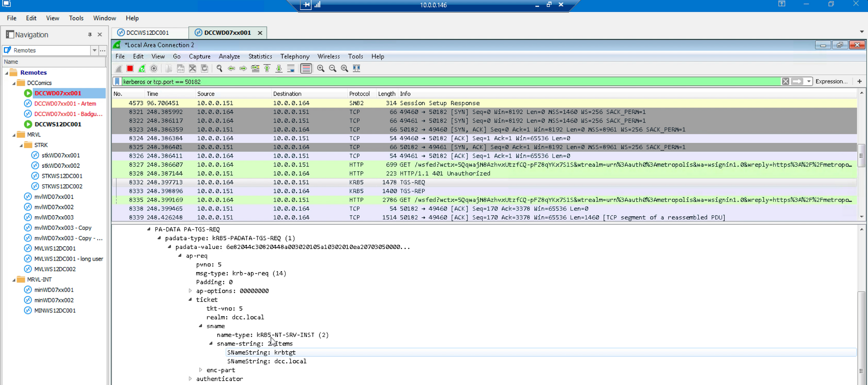
Task: Collapse the ticket node
Action: coord(190,299)
